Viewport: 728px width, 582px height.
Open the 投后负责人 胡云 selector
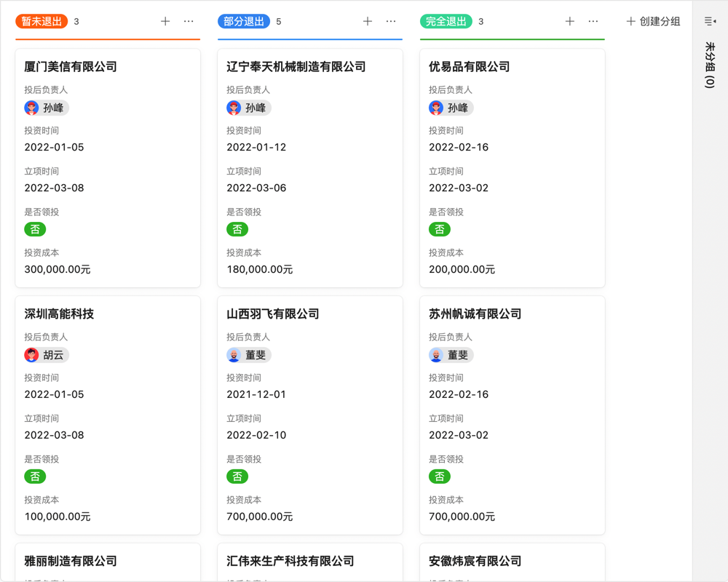[47, 354]
